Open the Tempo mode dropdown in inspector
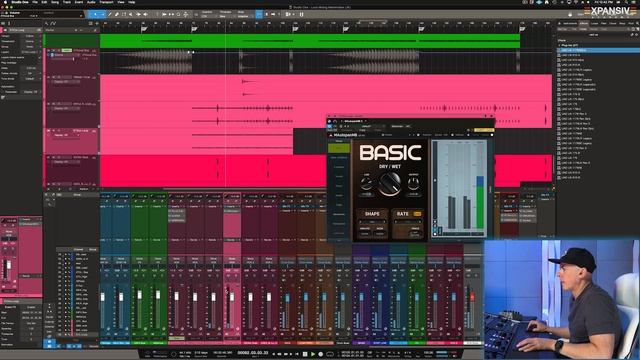Viewport: 640px width, 360px height. click(30, 36)
